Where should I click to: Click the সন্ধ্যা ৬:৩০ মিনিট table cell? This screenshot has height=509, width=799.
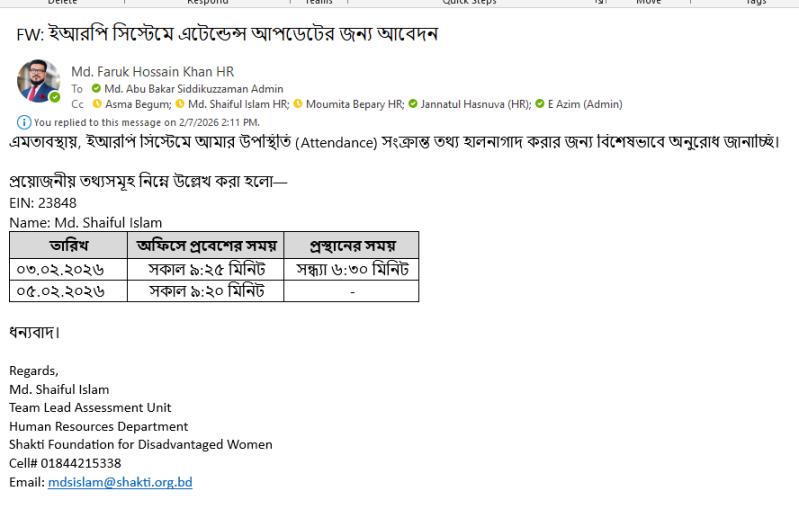pyautogui.click(x=351, y=269)
